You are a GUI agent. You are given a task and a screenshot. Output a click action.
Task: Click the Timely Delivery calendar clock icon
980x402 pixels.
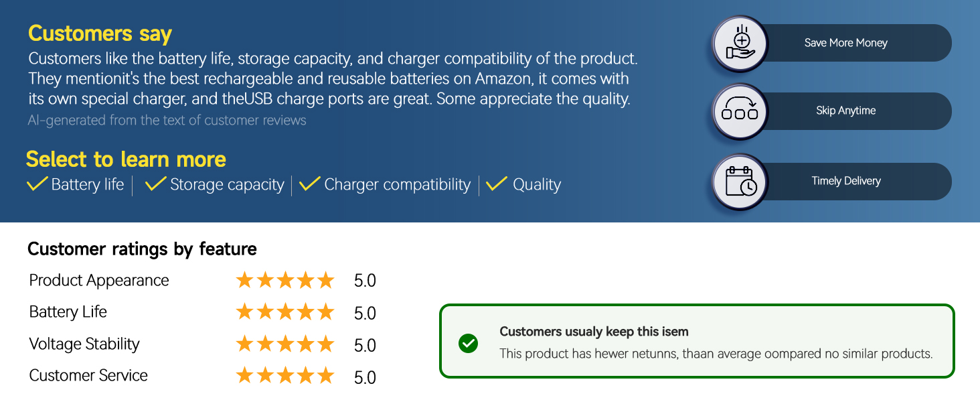click(740, 182)
